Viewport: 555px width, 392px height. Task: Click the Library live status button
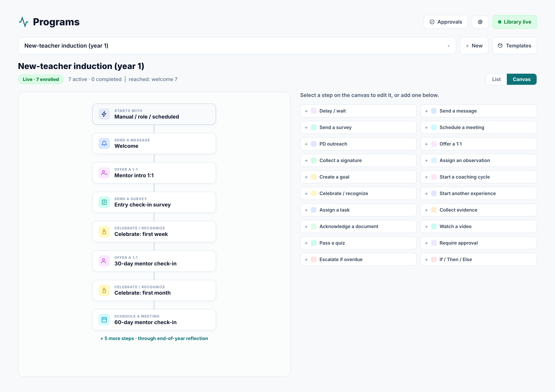[x=514, y=22]
